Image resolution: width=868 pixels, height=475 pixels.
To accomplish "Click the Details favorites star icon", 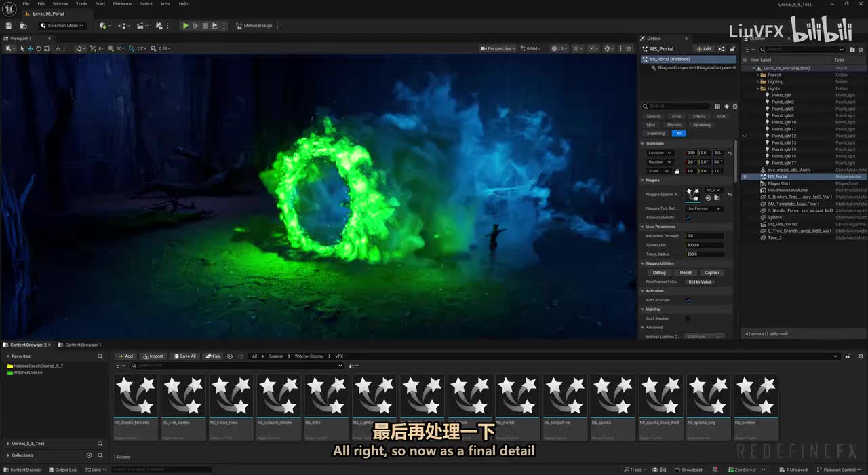I will click(726, 107).
